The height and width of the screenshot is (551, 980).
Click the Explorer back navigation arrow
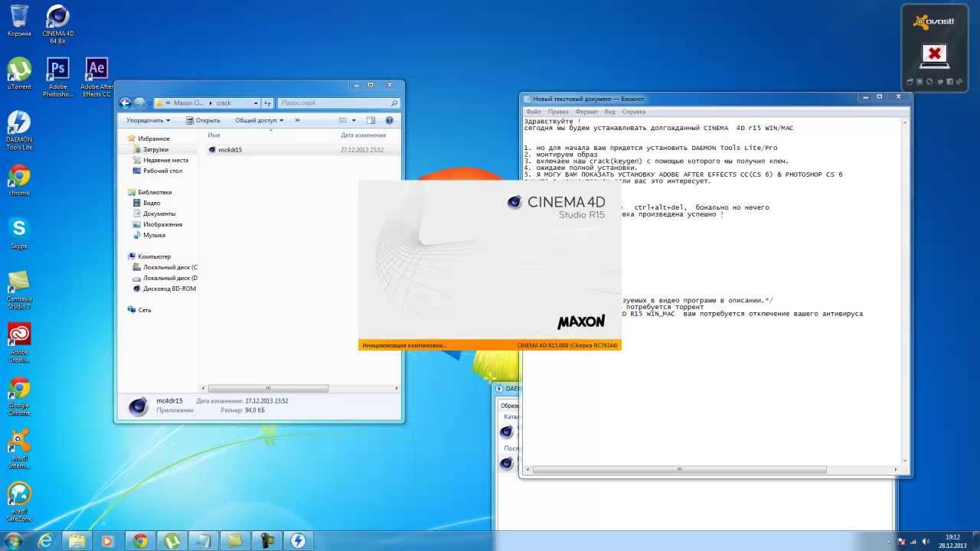tap(126, 103)
